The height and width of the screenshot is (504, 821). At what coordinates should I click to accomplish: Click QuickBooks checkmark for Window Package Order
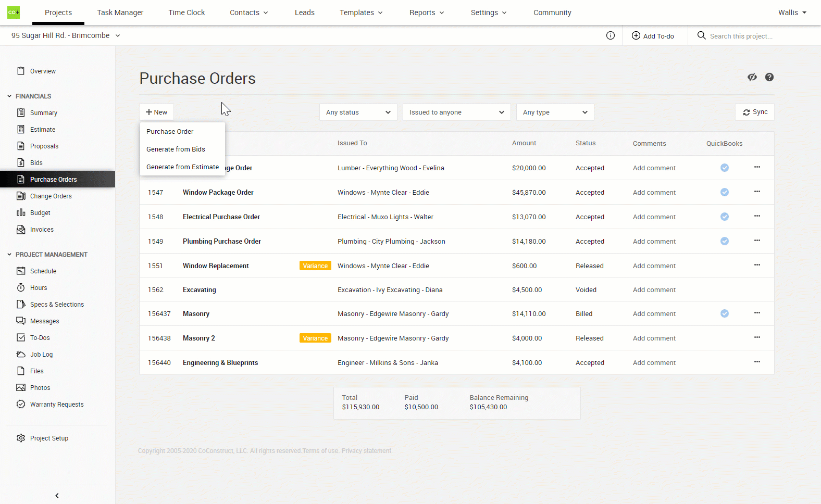(724, 192)
